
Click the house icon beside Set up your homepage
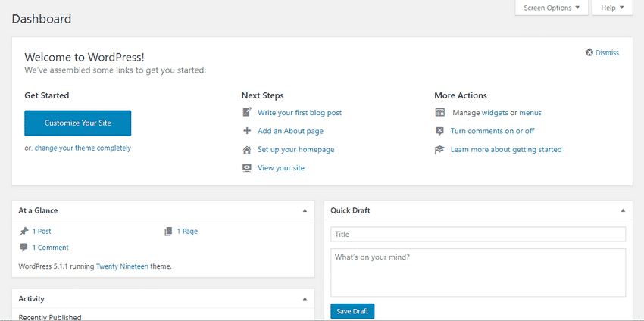(x=247, y=149)
